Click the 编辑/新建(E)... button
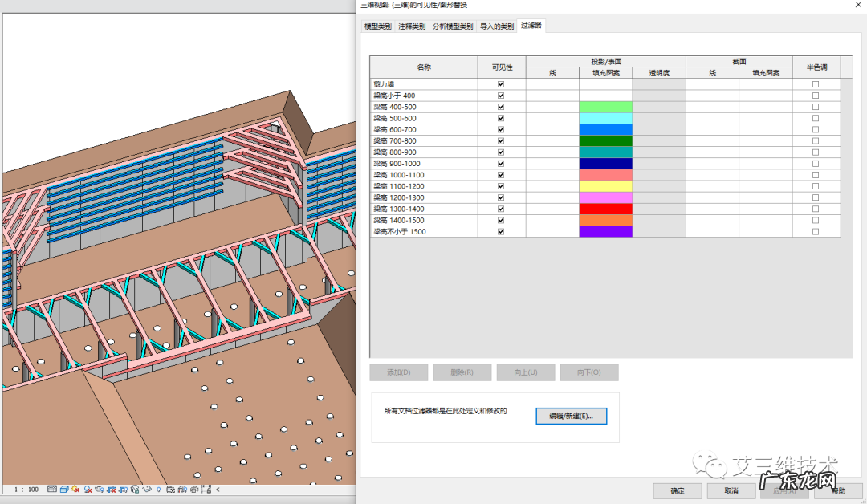The height and width of the screenshot is (504, 867). pyautogui.click(x=571, y=416)
